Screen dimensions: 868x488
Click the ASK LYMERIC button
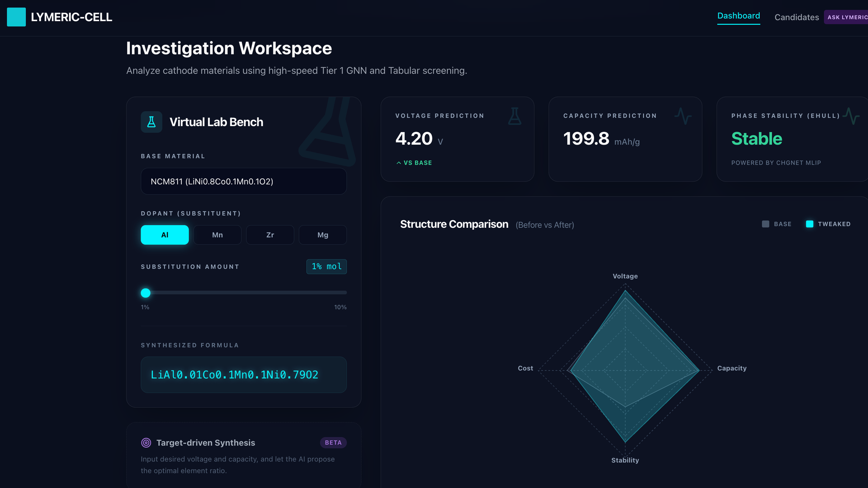point(846,17)
